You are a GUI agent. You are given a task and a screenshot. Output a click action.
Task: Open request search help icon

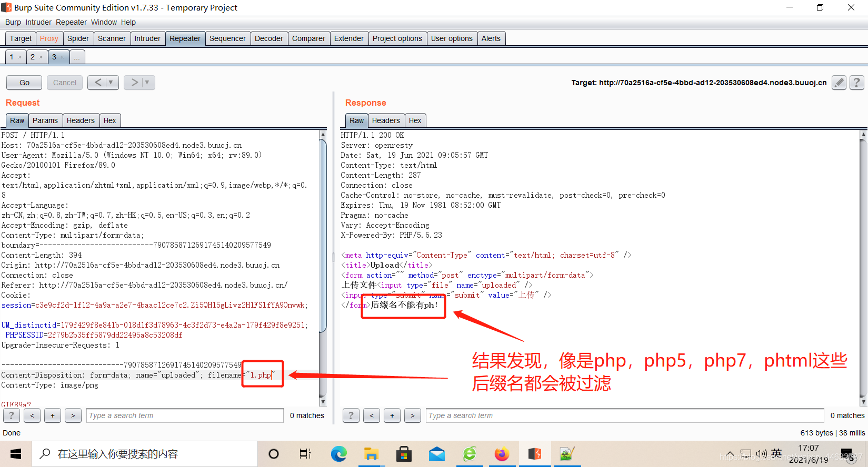point(12,415)
